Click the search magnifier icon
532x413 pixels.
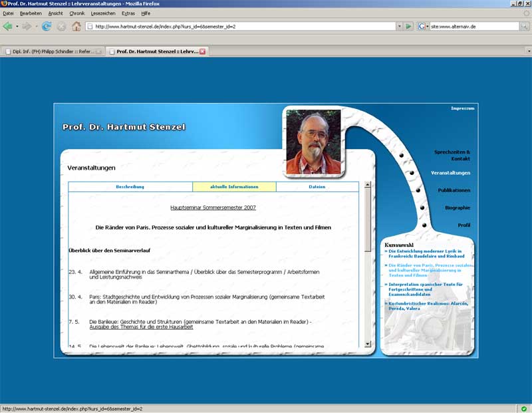pos(523,27)
